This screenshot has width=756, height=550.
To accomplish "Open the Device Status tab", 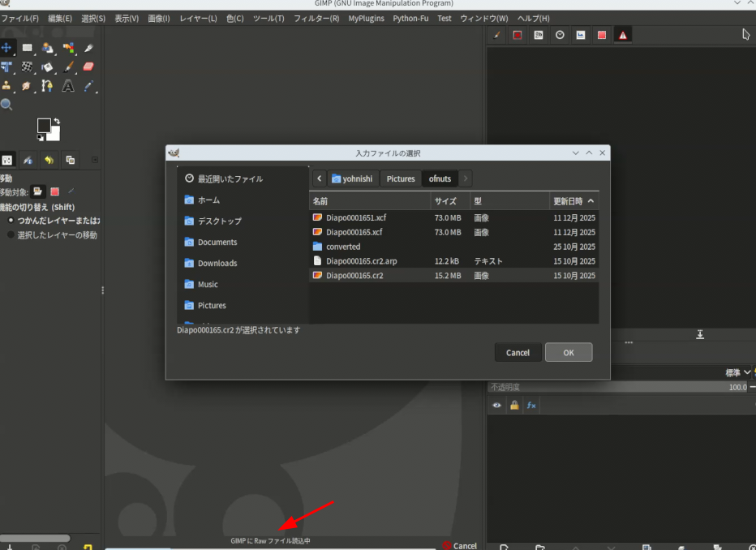I will [28, 160].
